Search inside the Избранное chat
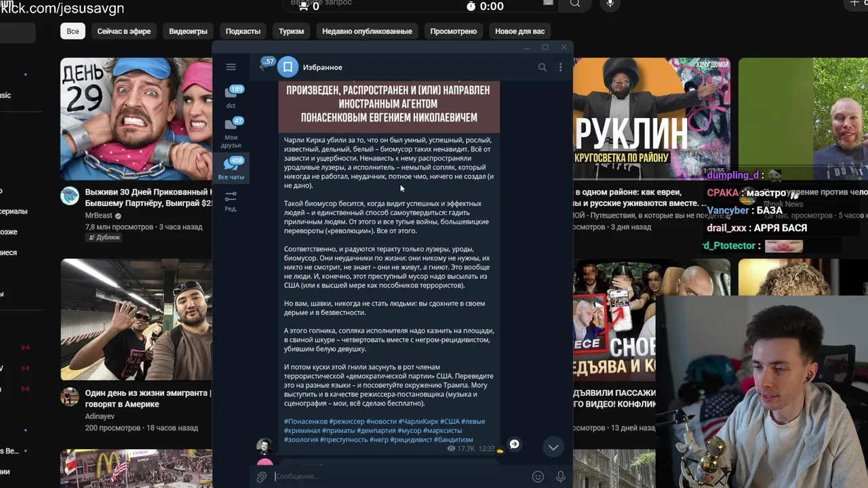The width and height of the screenshot is (868, 488). [542, 67]
